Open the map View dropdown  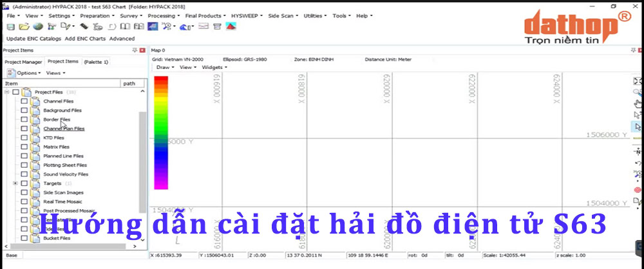coord(187,67)
